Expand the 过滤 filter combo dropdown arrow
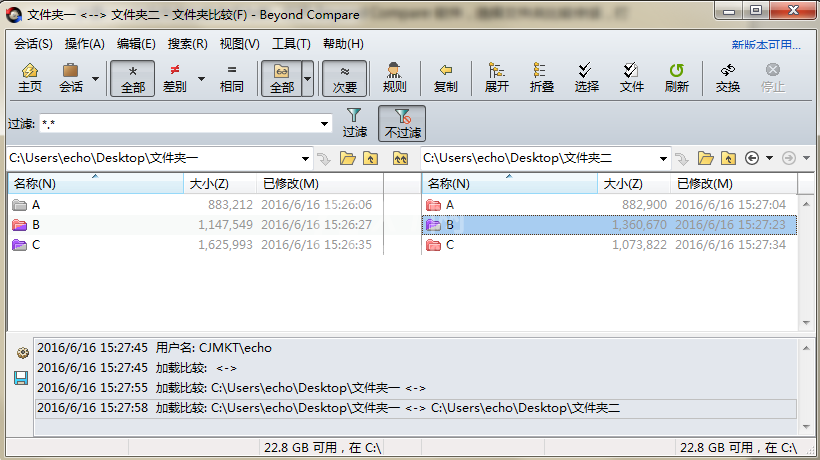The height and width of the screenshot is (460, 820). [x=324, y=124]
